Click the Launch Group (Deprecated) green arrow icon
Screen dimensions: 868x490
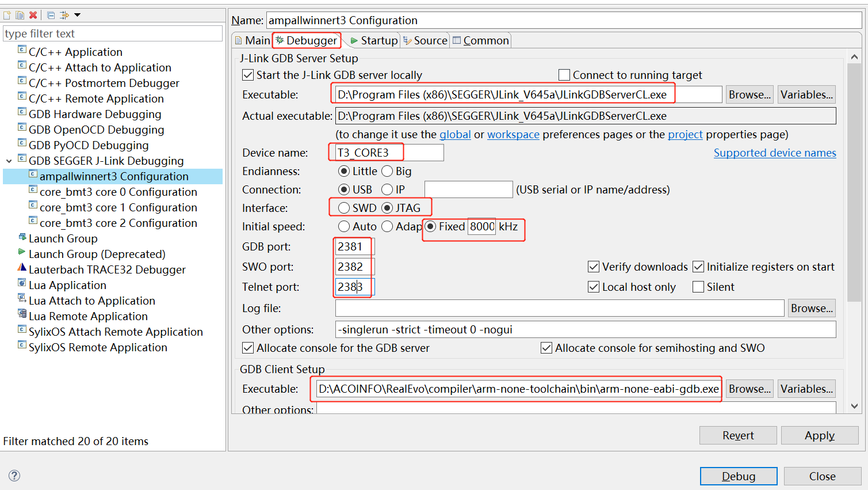point(22,252)
